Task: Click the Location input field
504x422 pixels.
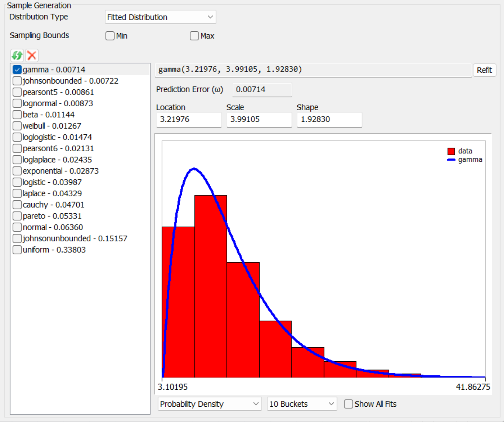Action: [188, 119]
